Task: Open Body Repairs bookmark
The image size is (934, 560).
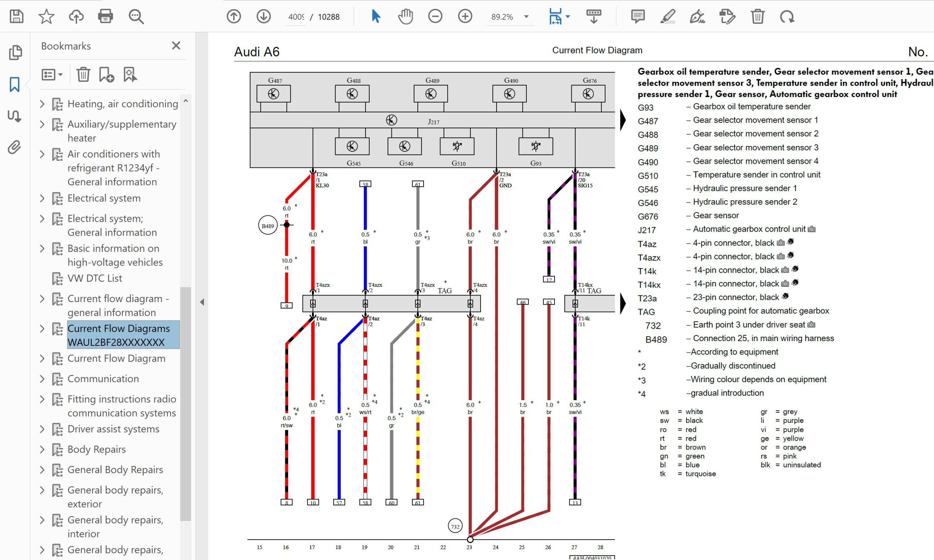Action: click(x=96, y=449)
